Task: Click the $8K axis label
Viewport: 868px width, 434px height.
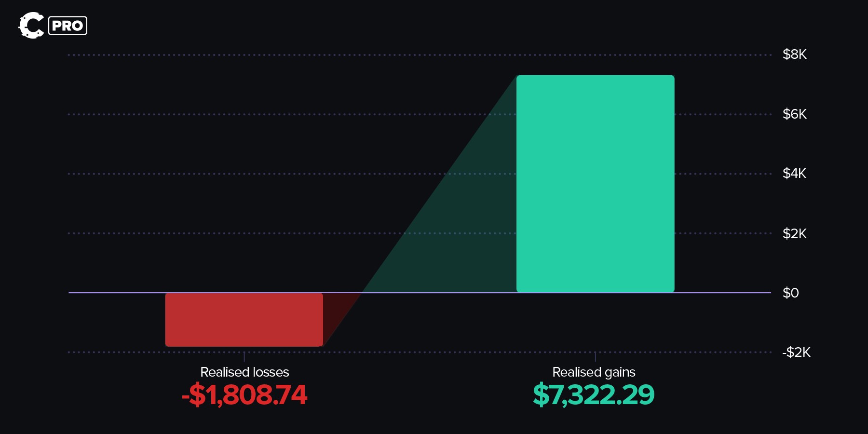Action: tap(794, 54)
